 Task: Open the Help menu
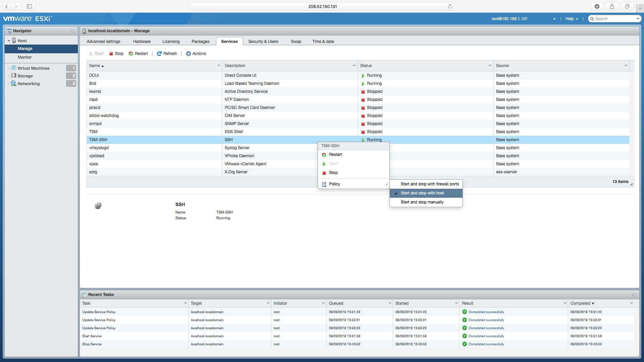[571, 18]
